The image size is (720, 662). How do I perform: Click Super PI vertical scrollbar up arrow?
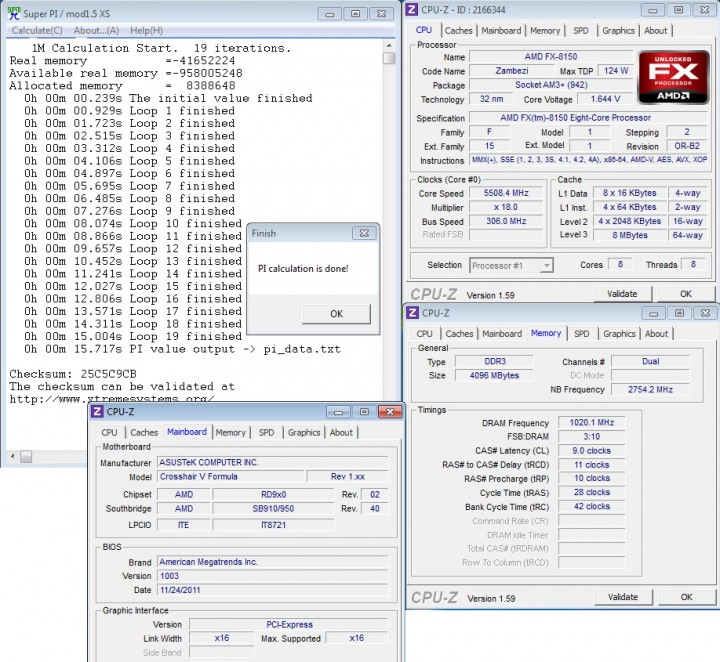(x=389, y=45)
